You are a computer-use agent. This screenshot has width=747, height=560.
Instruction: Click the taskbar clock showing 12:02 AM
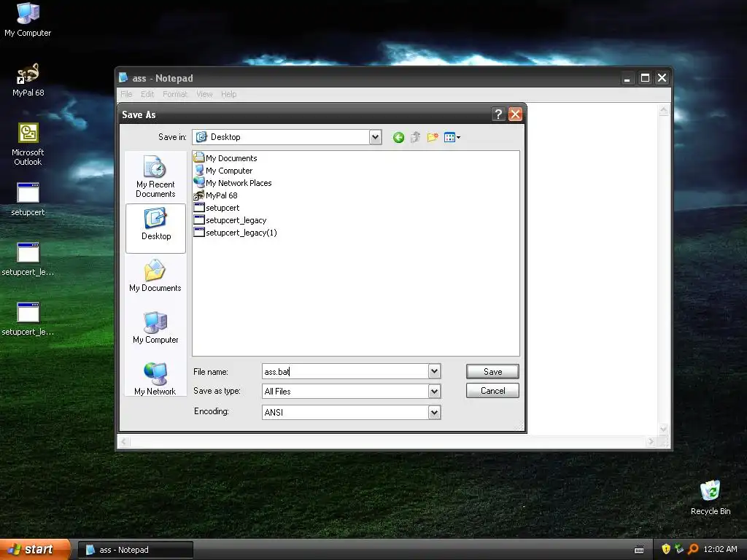pyautogui.click(x=720, y=549)
